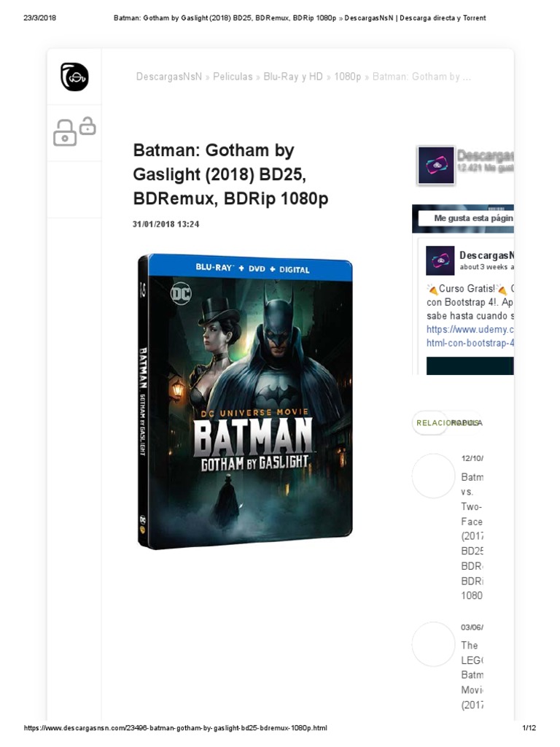Open circular thumbnail for The LEGO Batman Movie
This screenshot has width=560, height=747.
point(433,643)
